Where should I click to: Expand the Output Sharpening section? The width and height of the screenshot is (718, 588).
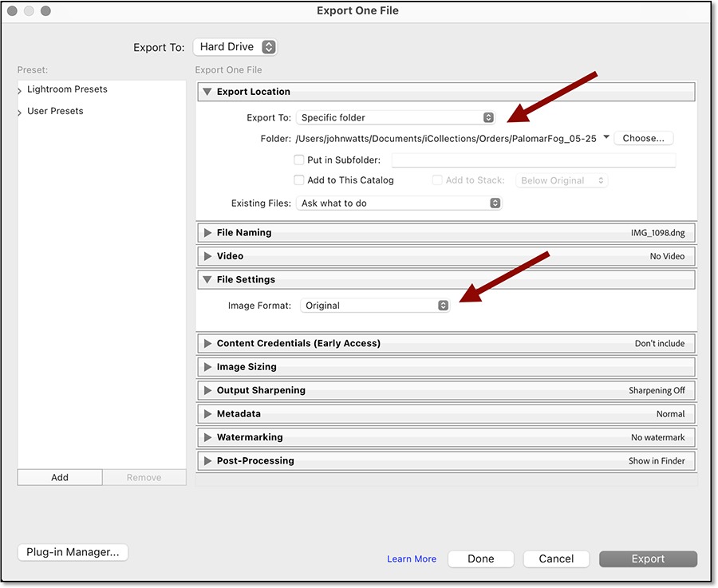click(207, 390)
